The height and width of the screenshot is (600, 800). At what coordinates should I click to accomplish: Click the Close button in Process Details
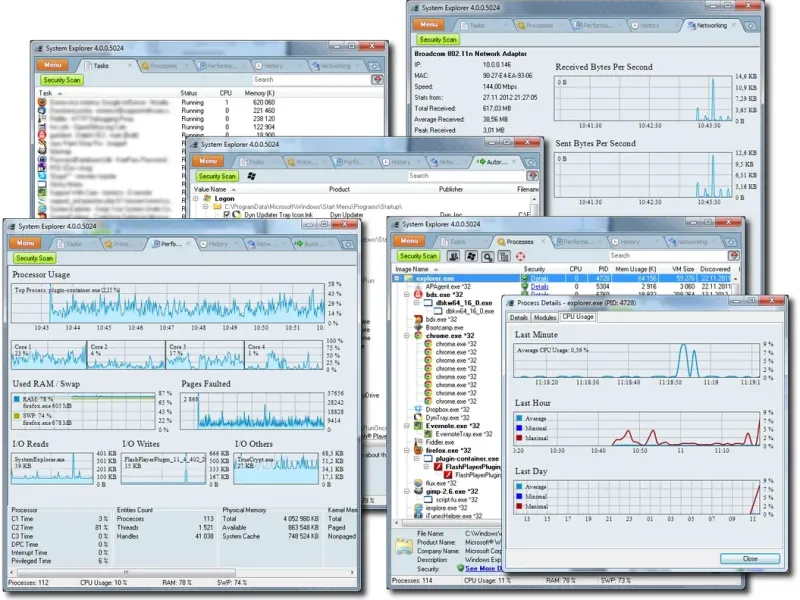click(750, 559)
